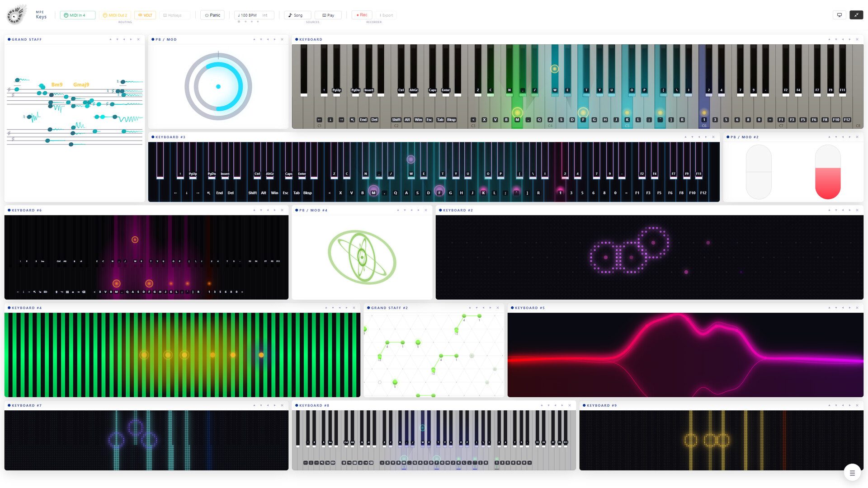Move Keyboard #2 panel right
This screenshot has width=868, height=488.
click(x=849, y=210)
